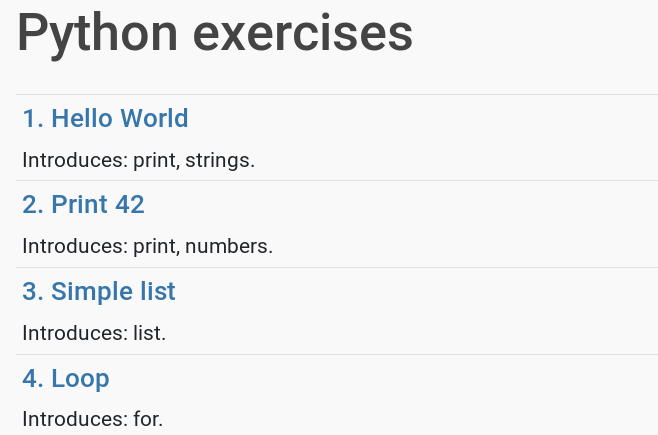The width and height of the screenshot is (658, 435).
Task: Open the "2. Print 42" exercise link
Action: point(83,205)
